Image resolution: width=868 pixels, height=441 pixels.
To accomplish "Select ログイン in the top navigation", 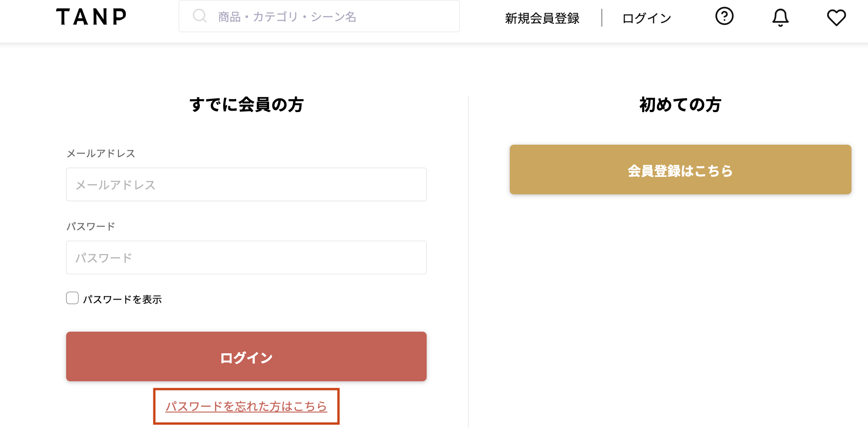I will pyautogui.click(x=646, y=18).
